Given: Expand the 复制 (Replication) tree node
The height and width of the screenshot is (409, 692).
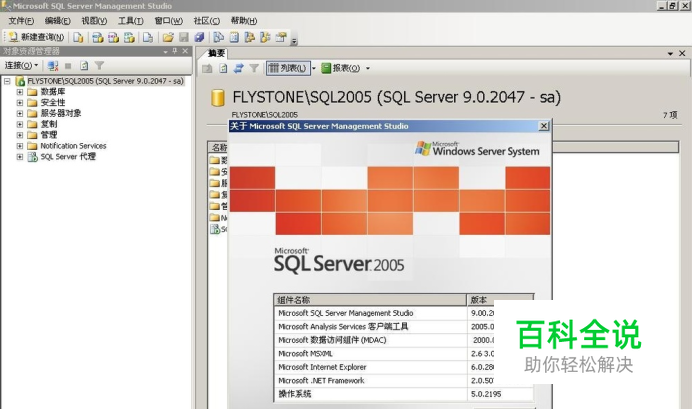Looking at the screenshot, I should 20,124.
